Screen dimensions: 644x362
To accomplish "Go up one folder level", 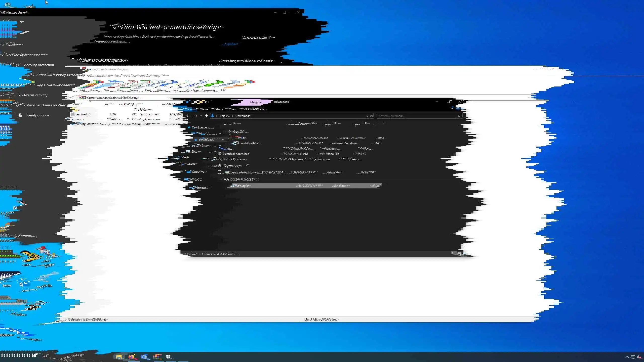I will [207, 116].
